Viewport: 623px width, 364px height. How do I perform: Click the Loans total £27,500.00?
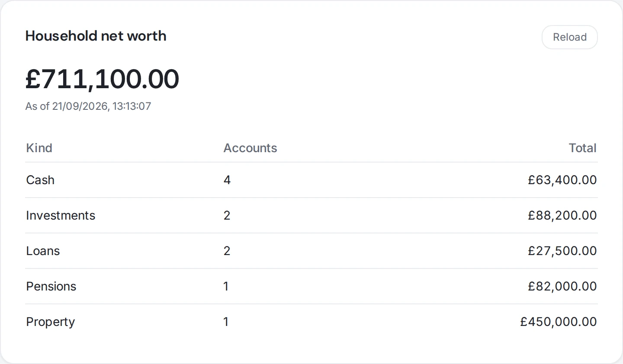pyautogui.click(x=562, y=251)
